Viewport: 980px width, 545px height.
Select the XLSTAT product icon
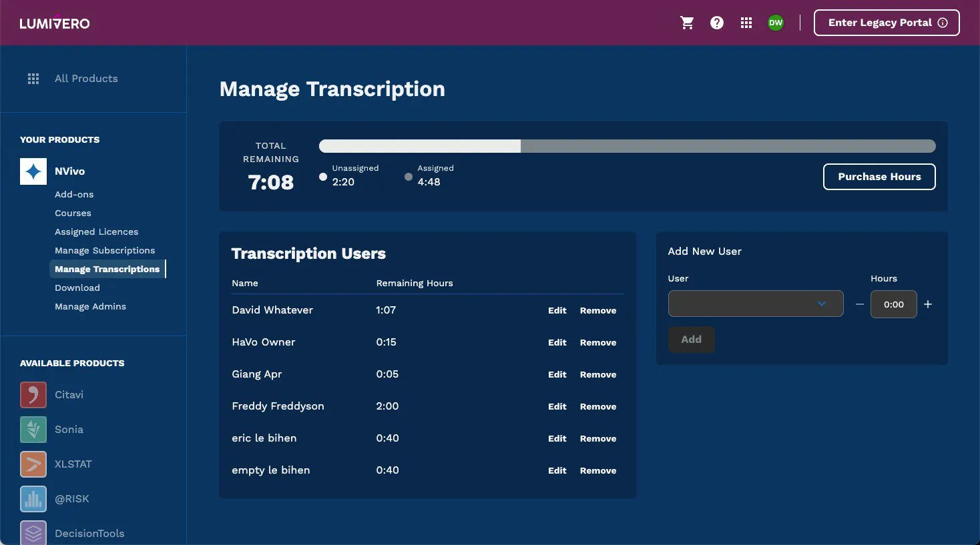[x=33, y=464]
